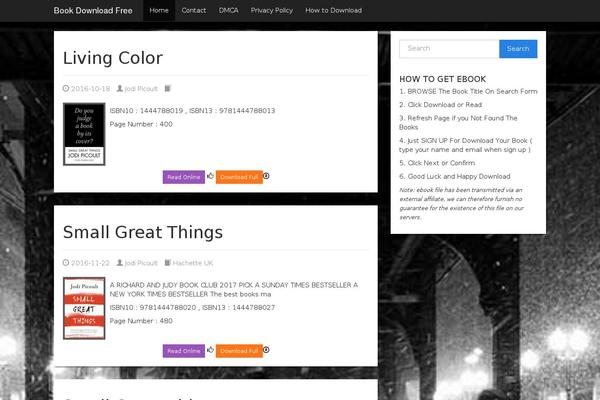Click the ISBN10 : 9781444788020 line
Viewport: 600px width, 400px height.
click(x=192, y=307)
